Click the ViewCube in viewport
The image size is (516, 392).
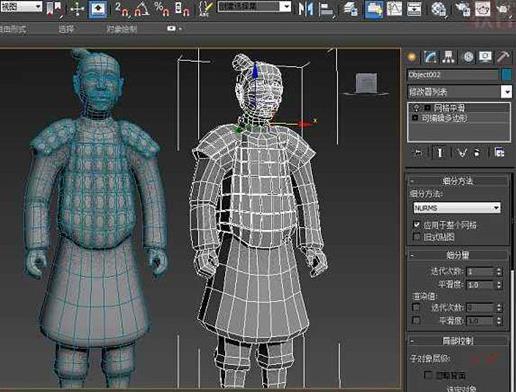(366, 84)
